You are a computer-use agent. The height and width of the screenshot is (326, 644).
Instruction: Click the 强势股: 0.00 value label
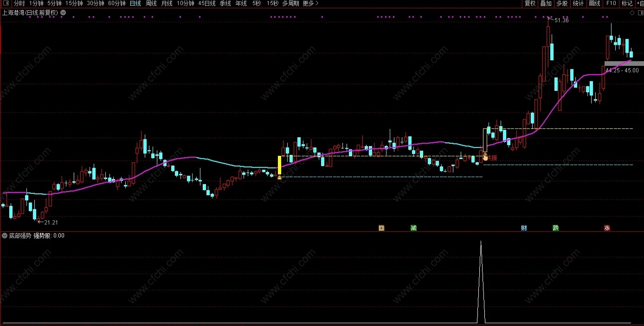tap(49, 236)
